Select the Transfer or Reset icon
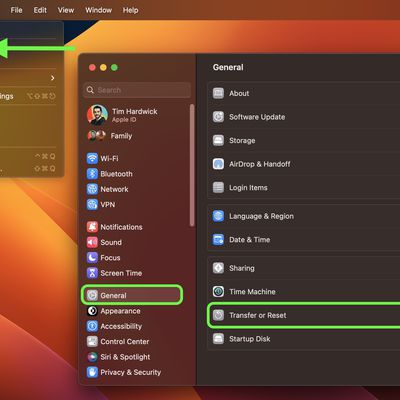Image resolution: width=400 pixels, height=400 pixels. (x=218, y=315)
